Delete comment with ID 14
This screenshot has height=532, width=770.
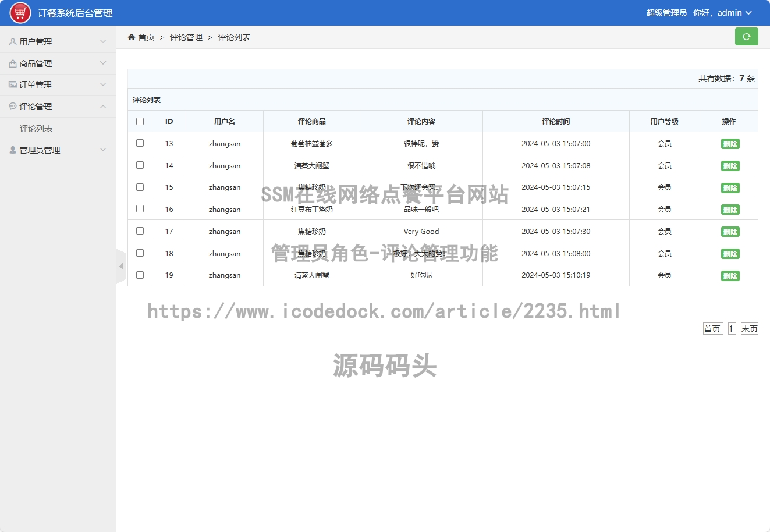point(730,166)
